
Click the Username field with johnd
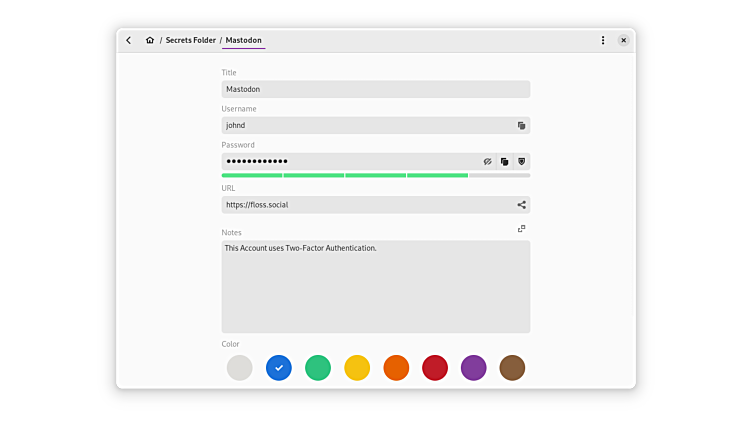(x=365, y=126)
